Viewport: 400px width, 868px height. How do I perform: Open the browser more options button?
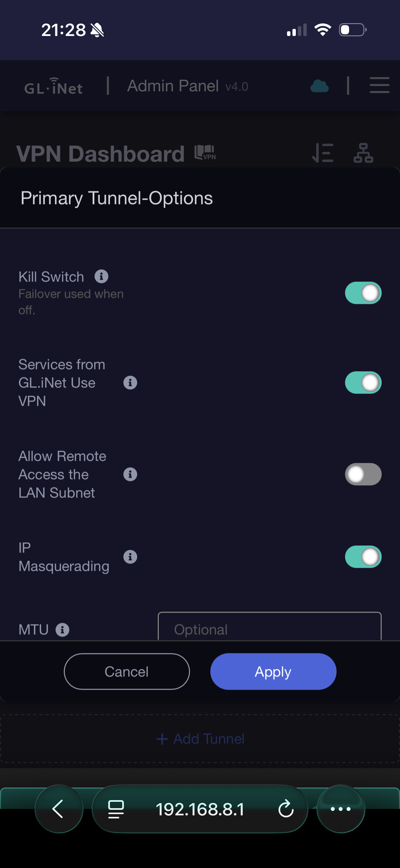click(x=341, y=809)
